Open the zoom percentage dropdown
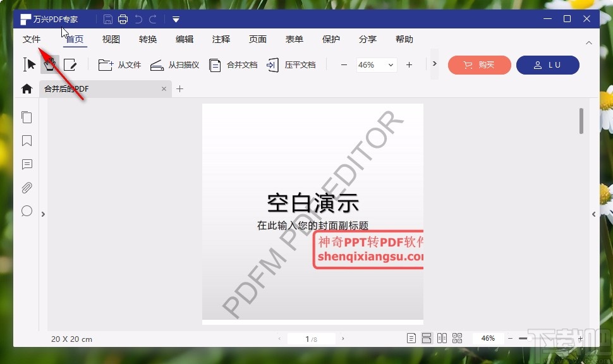This screenshot has height=364, width=613. point(390,65)
